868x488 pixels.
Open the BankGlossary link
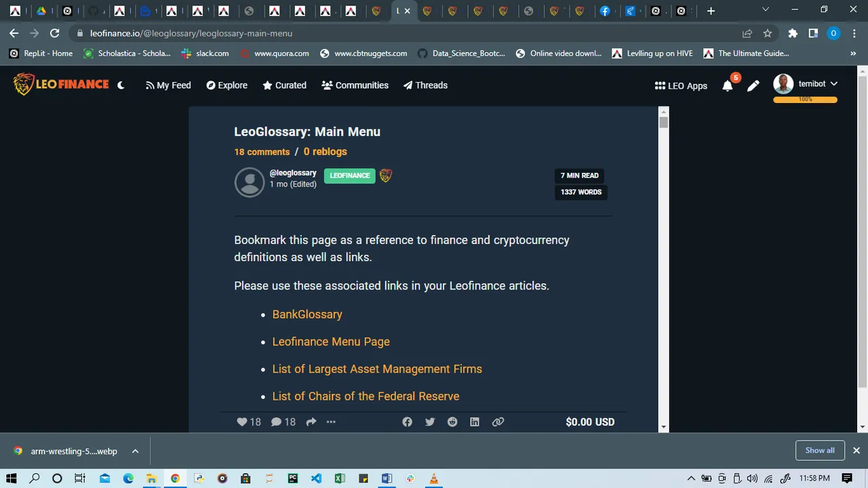click(x=307, y=314)
